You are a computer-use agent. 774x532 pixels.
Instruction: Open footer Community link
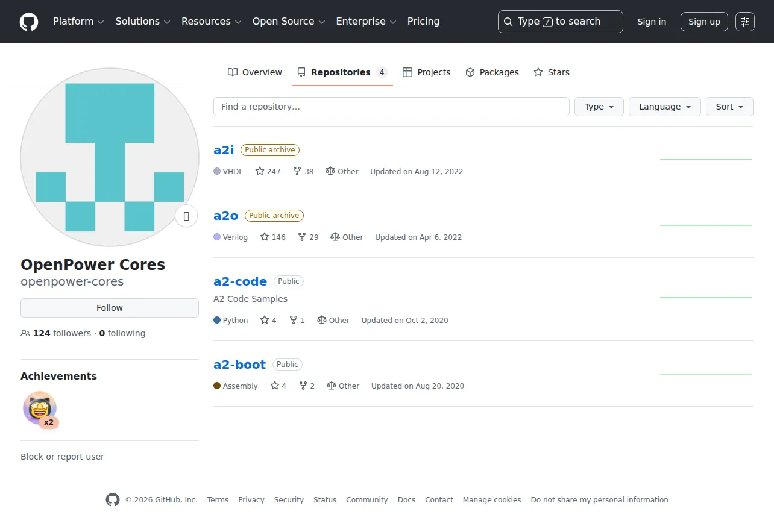[x=367, y=500]
